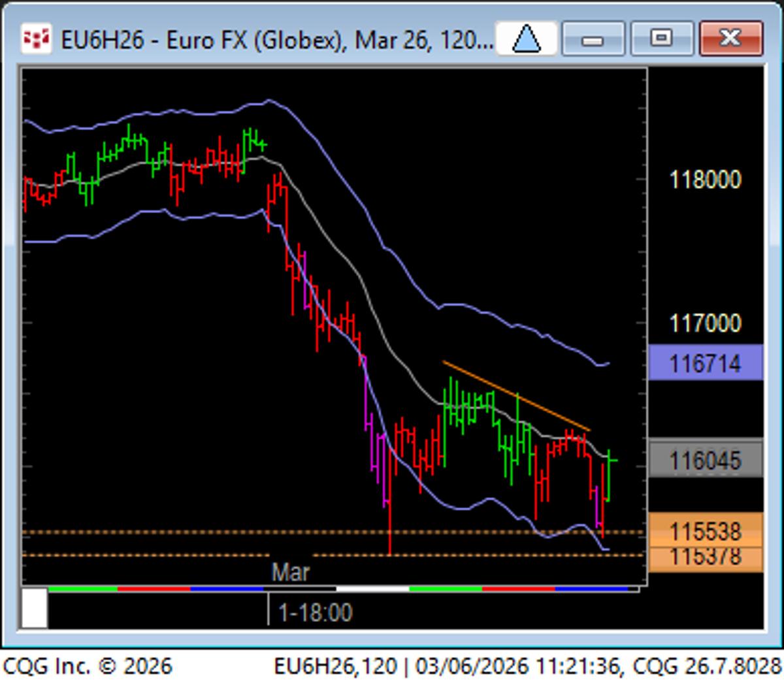
Task: Click the gray 116045 price marker
Action: tap(706, 461)
